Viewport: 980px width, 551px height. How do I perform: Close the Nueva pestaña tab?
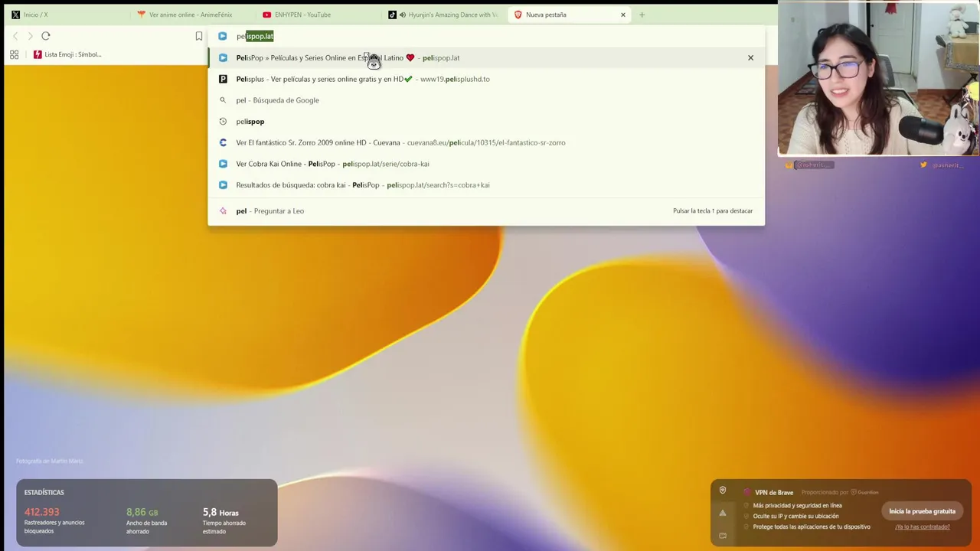coord(623,15)
